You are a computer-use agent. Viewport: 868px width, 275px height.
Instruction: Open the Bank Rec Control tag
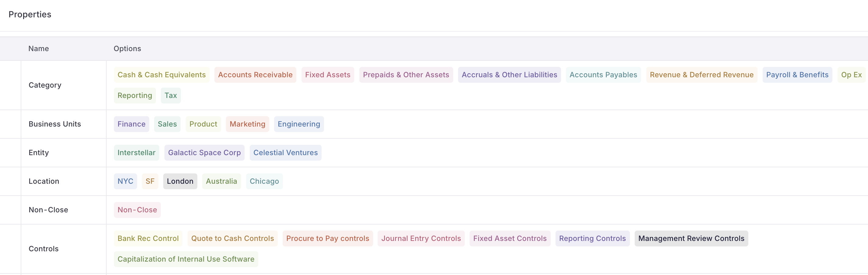148,238
